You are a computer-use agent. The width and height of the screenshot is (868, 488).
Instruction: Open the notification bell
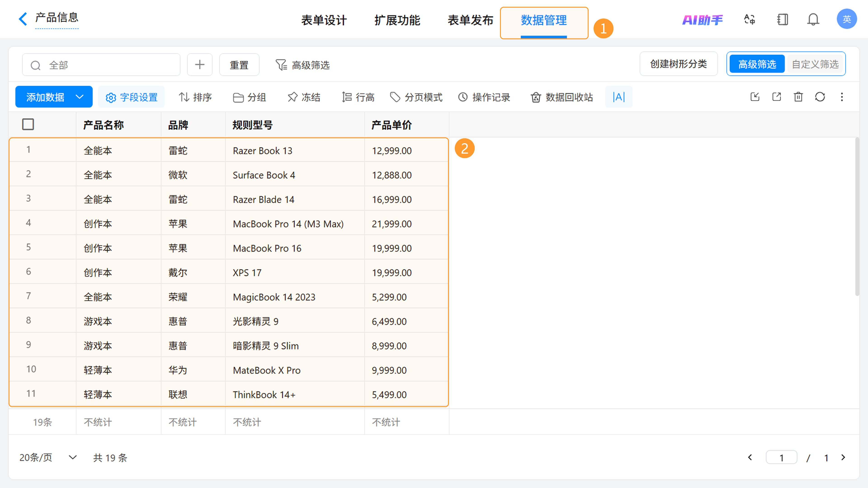pyautogui.click(x=813, y=19)
